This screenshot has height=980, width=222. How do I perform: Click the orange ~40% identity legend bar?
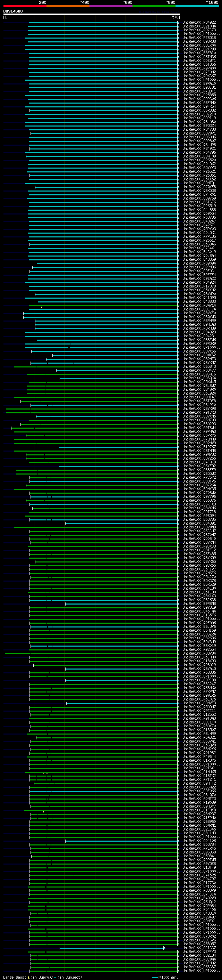tap(68, 6)
